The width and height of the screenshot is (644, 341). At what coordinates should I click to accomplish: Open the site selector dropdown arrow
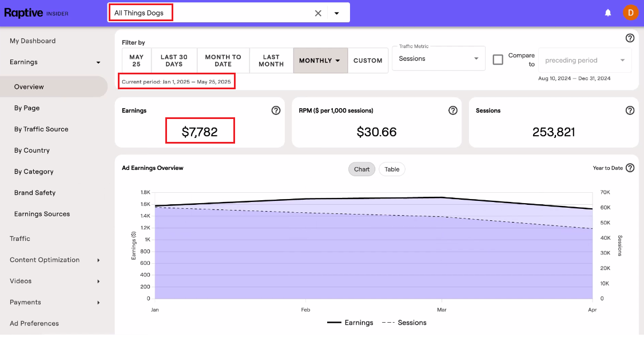coord(337,13)
